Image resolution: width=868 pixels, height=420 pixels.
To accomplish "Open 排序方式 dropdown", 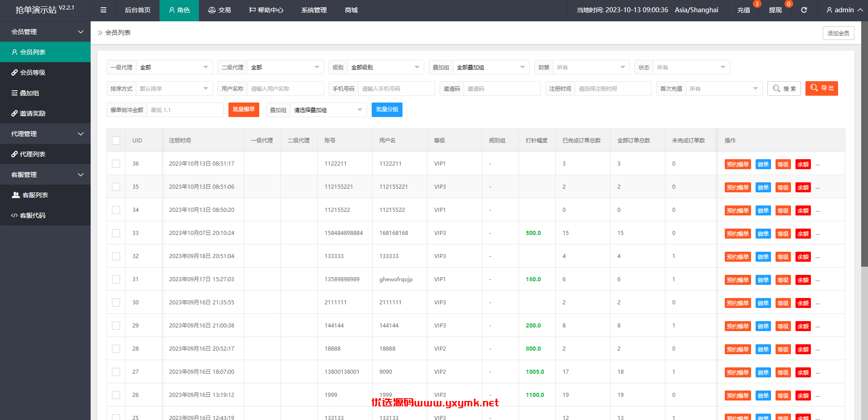I will [175, 88].
